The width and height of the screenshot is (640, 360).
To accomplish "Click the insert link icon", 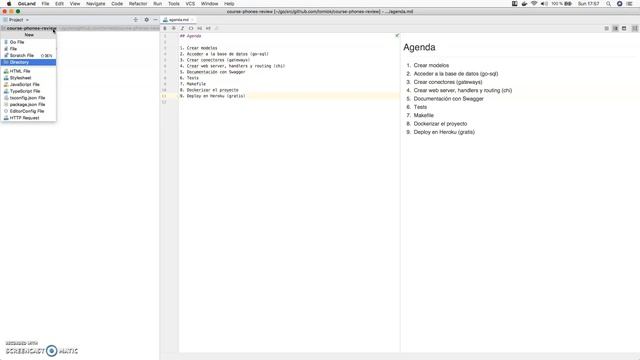I will coord(217,29).
